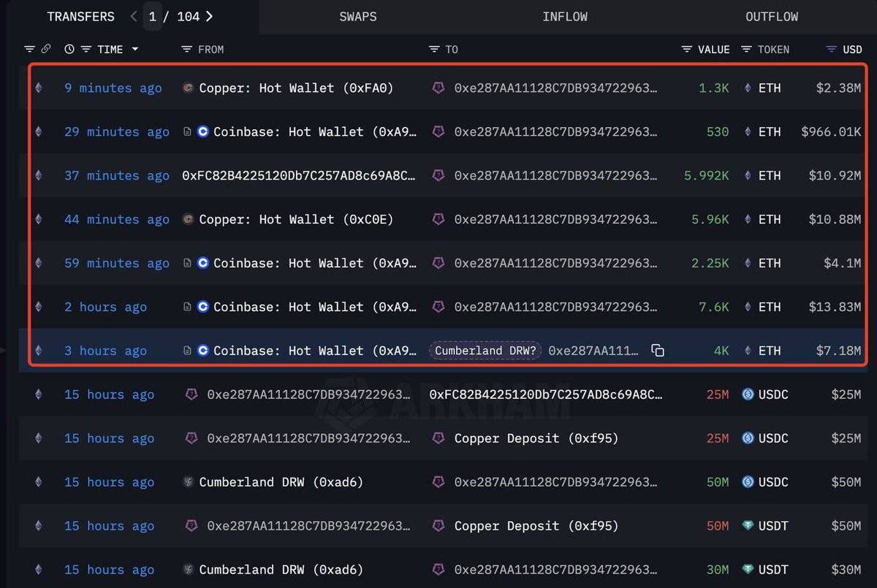Click the $966.01K USD amount

(831, 131)
